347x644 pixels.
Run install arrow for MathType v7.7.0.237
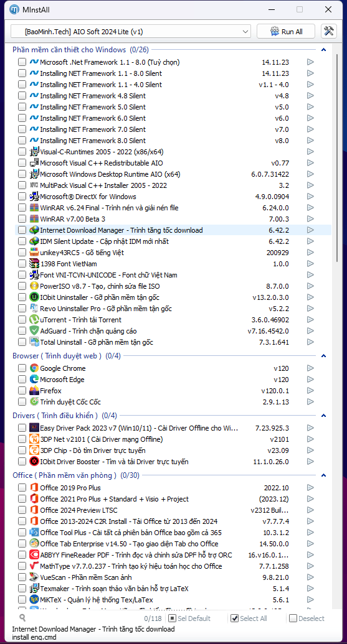click(x=310, y=566)
